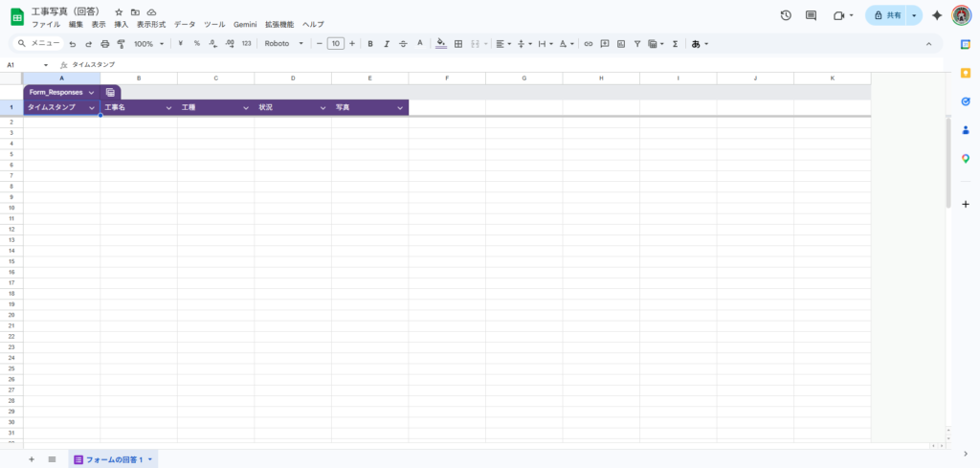Open Google Keep in side panel
The image size is (980, 468).
pyautogui.click(x=965, y=73)
